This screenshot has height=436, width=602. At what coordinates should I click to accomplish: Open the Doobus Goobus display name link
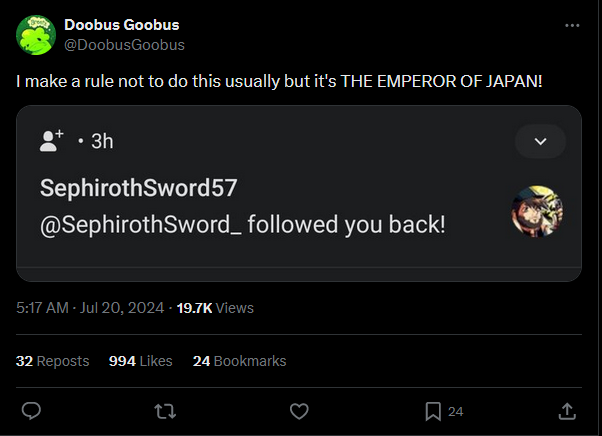122,25
